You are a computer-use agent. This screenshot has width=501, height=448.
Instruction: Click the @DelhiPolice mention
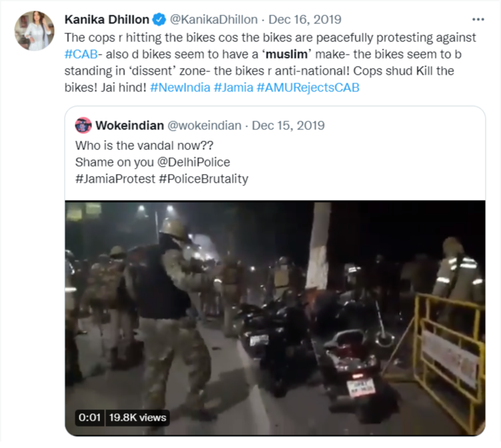coord(193,162)
